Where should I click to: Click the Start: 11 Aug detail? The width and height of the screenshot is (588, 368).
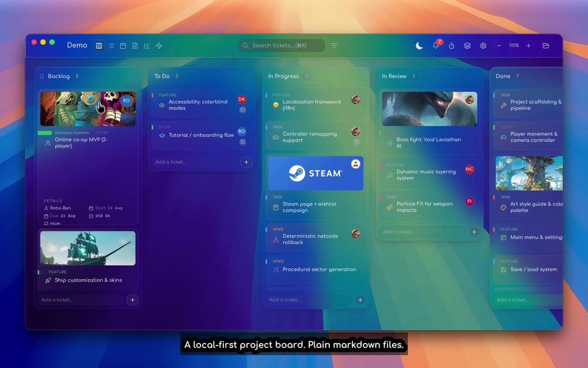point(105,208)
